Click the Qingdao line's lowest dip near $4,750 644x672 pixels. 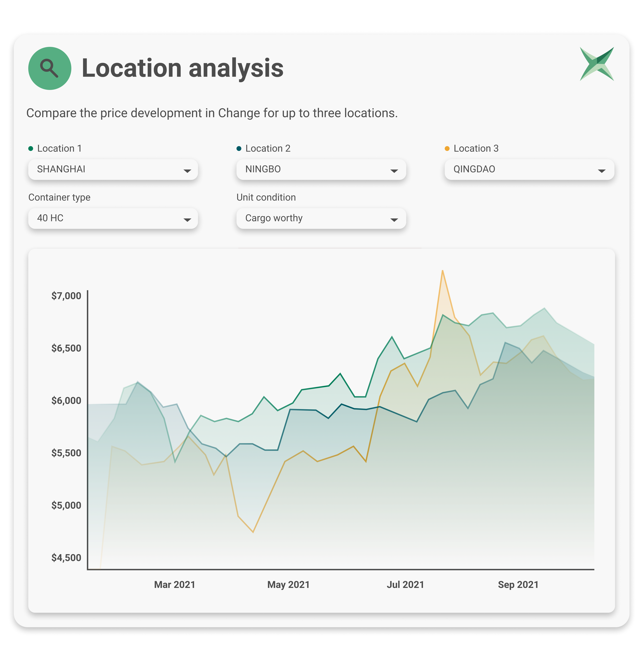pyautogui.click(x=253, y=532)
